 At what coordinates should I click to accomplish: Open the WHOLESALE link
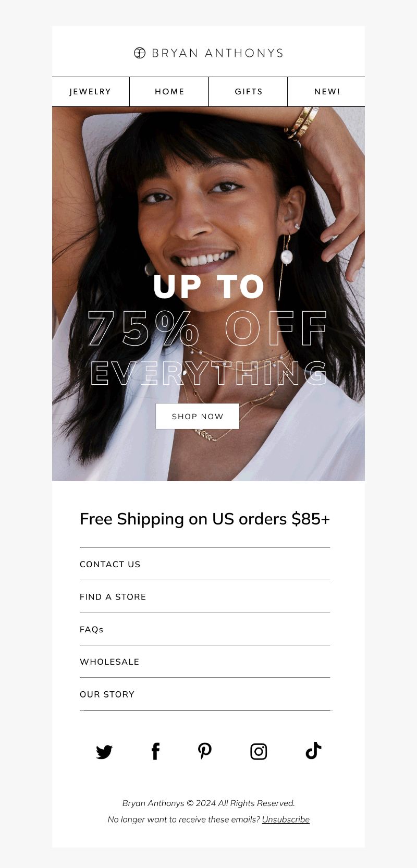[109, 662]
